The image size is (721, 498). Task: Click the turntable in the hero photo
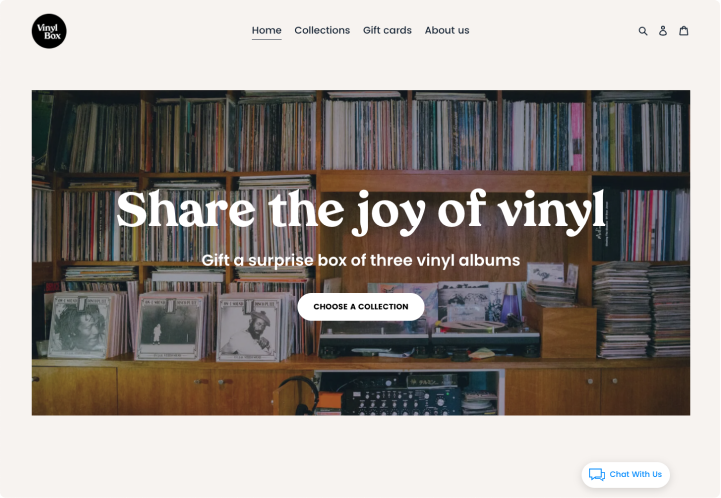(375, 339)
